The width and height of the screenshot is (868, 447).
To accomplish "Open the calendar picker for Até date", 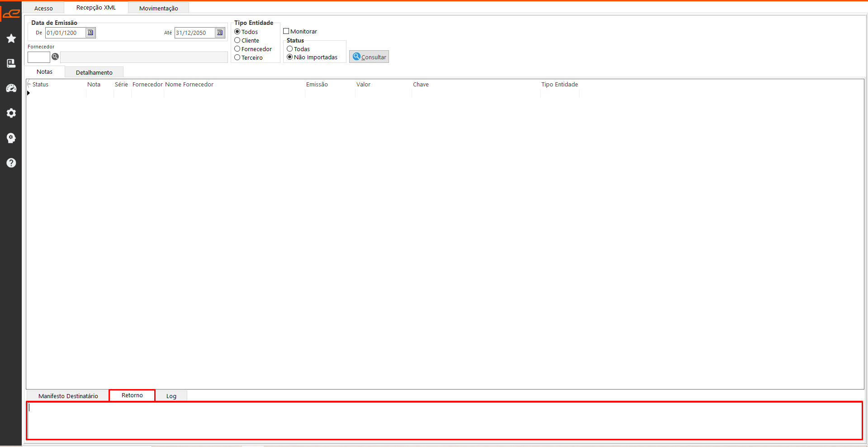I will click(x=220, y=33).
